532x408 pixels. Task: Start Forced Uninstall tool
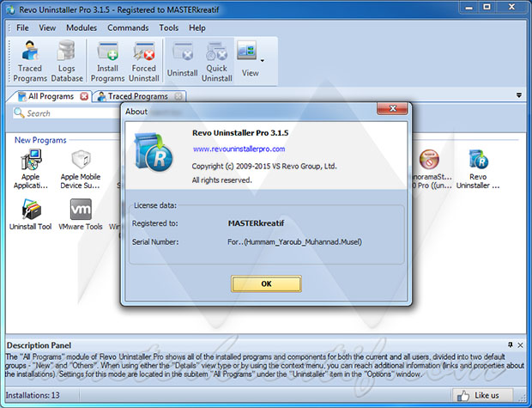[x=144, y=61]
